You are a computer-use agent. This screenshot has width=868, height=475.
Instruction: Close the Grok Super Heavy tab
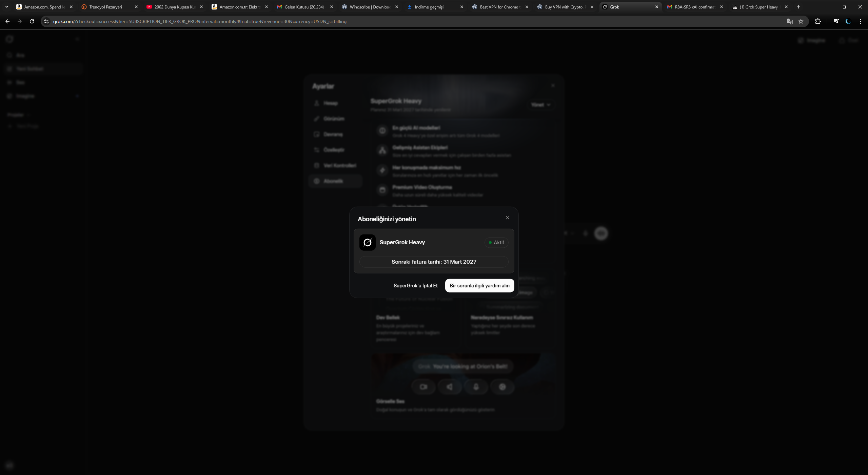(786, 7)
